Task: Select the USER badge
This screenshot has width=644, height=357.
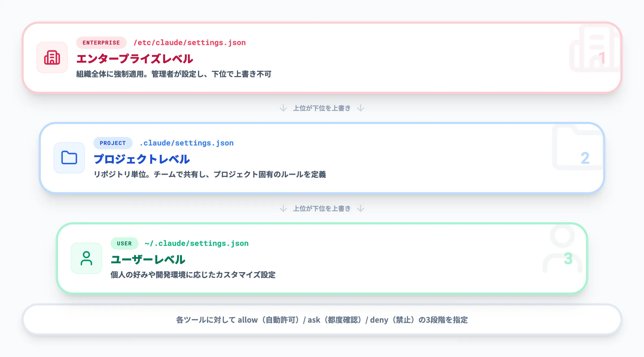Action: (x=124, y=243)
